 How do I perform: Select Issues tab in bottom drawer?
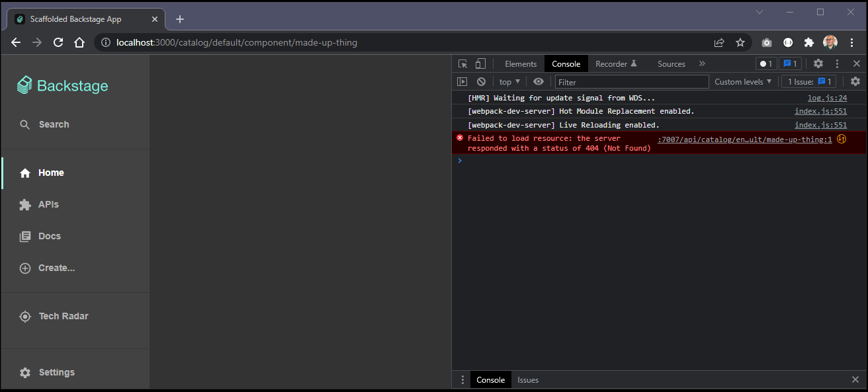528,380
